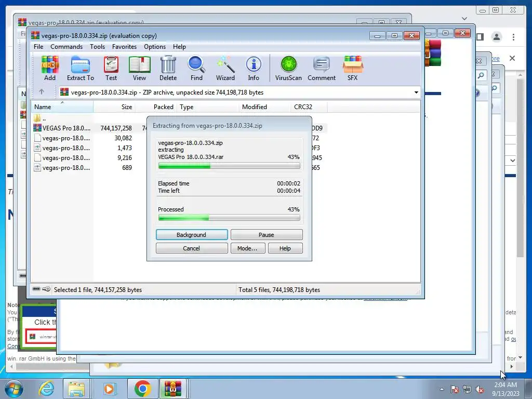The height and width of the screenshot is (399, 532).
Task: Open the Wizard toolbar icon
Action: tap(225, 68)
